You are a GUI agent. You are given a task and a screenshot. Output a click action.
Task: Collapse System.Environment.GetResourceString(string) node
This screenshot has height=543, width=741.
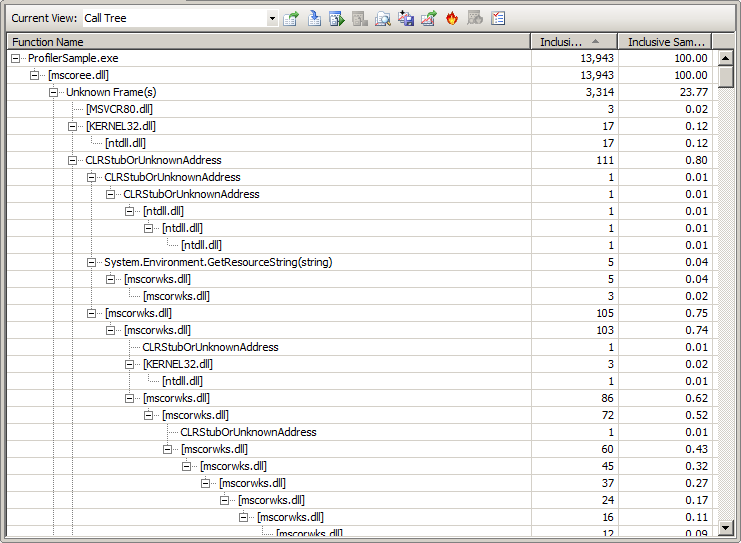pos(91,262)
